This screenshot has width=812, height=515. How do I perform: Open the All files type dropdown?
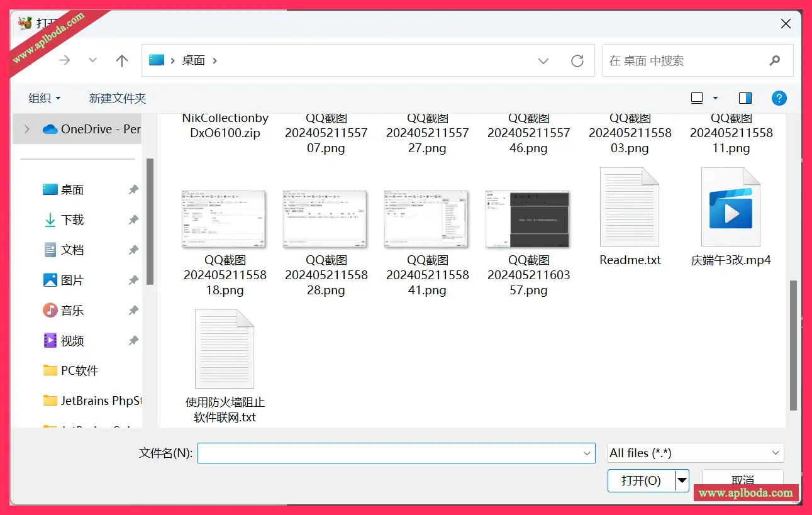pyautogui.click(x=695, y=453)
